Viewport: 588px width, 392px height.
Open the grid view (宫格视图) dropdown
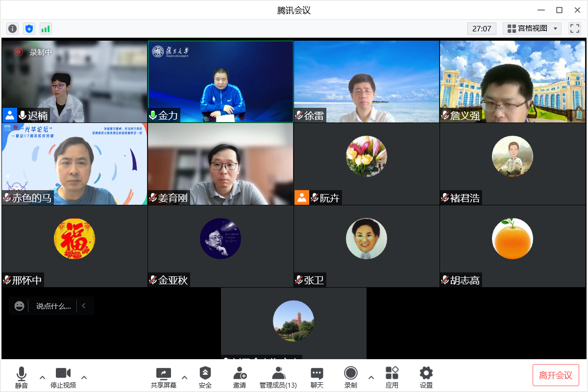point(532,28)
